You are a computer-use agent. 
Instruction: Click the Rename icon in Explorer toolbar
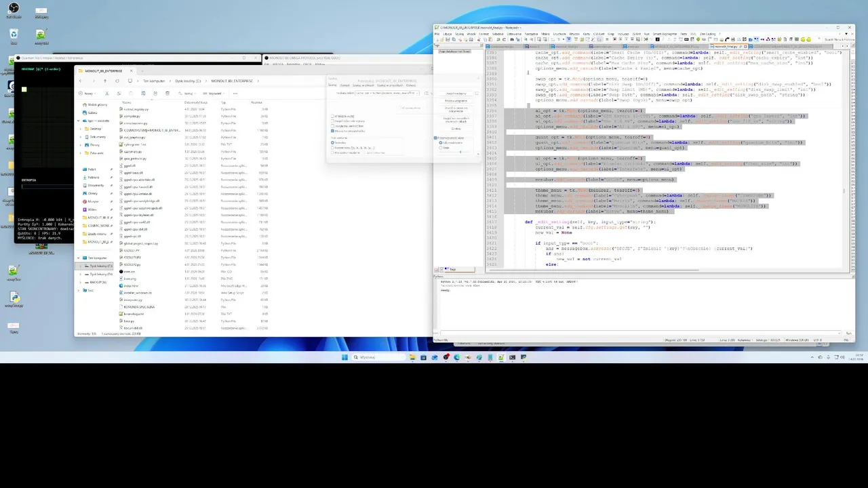(x=143, y=94)
